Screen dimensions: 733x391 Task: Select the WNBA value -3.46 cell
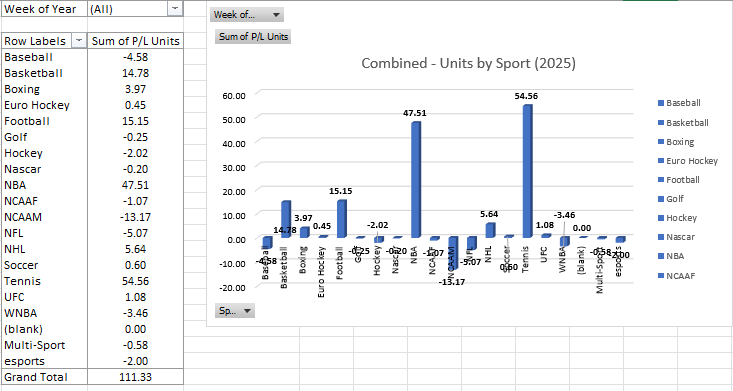click(x=136, y=313)
